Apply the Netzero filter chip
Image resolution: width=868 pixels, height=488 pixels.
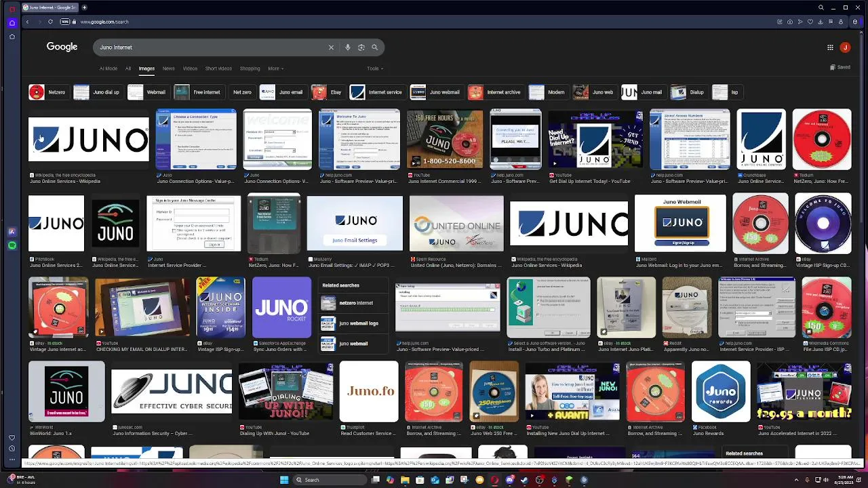(x=47, y=92)
